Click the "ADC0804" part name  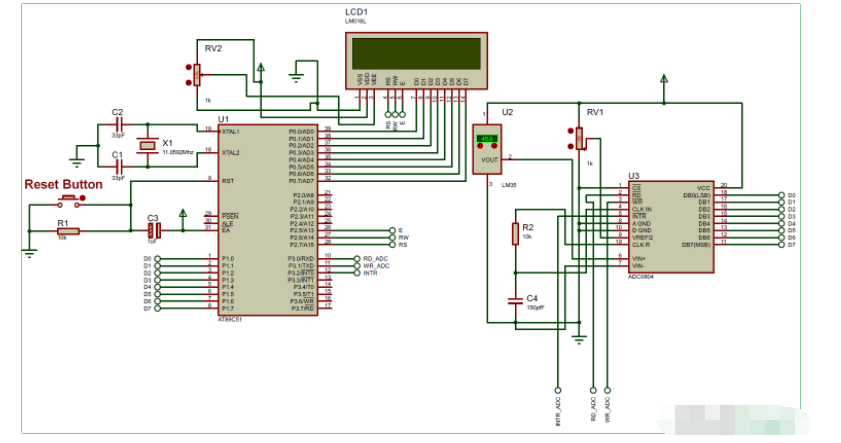coord(641,277)
